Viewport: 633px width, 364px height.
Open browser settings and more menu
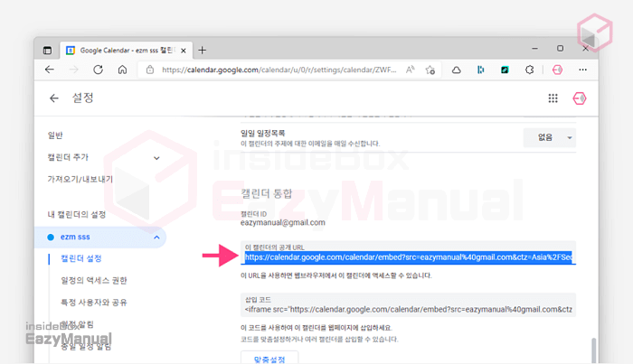(x=582, y=70)
